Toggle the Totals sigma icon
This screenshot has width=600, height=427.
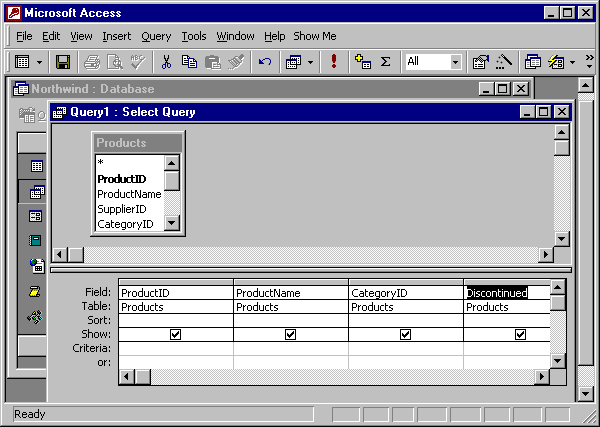click(385, 62)
